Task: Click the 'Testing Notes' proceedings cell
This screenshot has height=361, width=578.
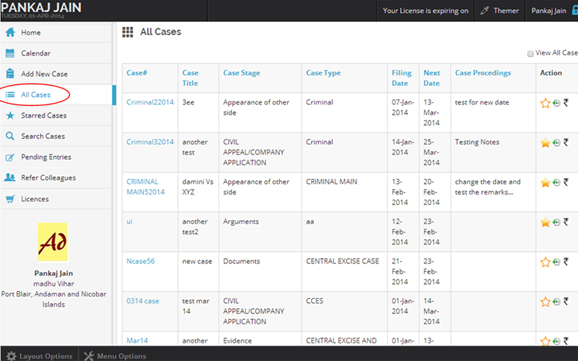Action: coord(477,142)
